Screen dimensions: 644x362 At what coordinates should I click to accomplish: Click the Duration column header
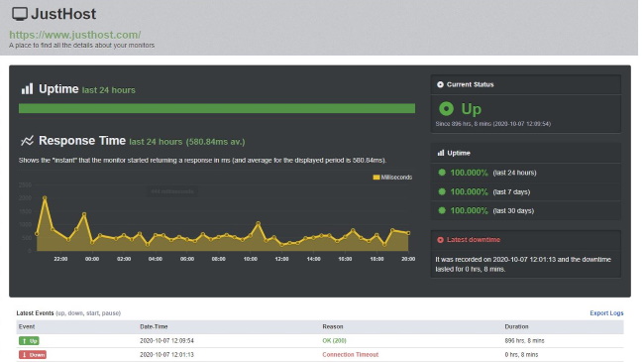(x=516, y=326)
